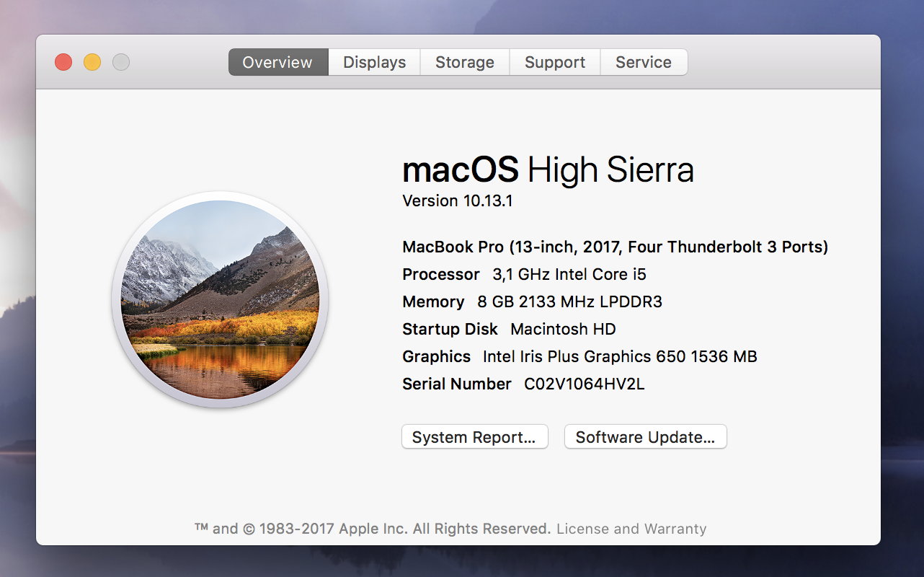Click the memory value 8 GB 2133 MHz LPDDR3
The width and height of the screenshot is (924, 577).
click(569, 301)
